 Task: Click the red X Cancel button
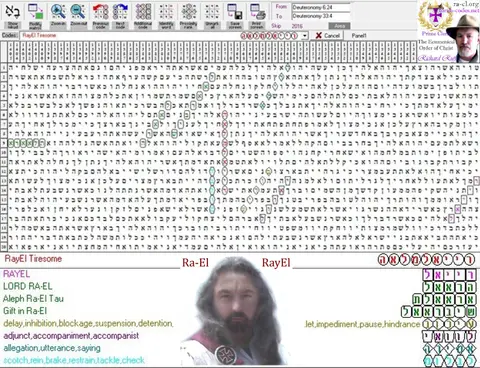coord(328,36)
